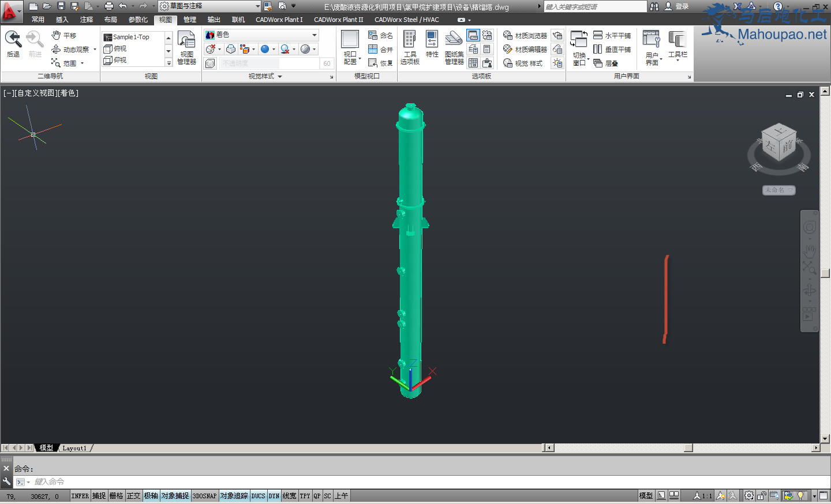Open the 工具选项板 tool palettes
The image size is (831, 504).
(410, 47)
